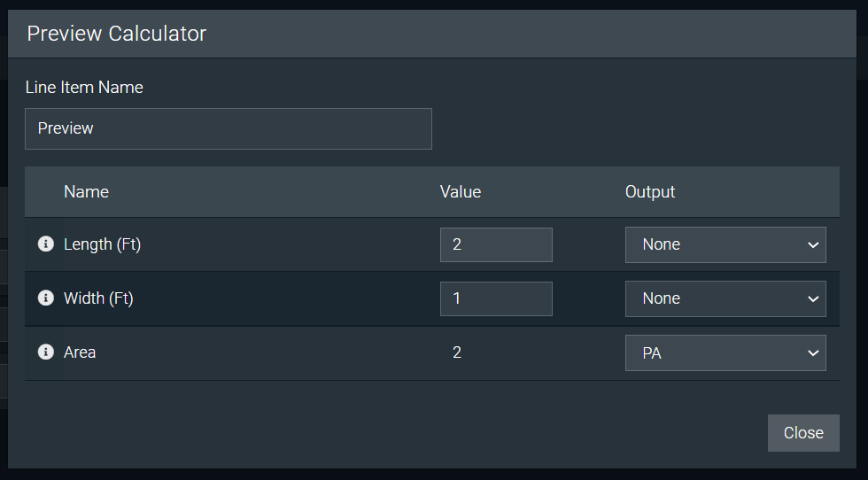Click the calculated Area value 2
Image resolution: width=868 pixels, height=480 pixels.
(457, 352)
